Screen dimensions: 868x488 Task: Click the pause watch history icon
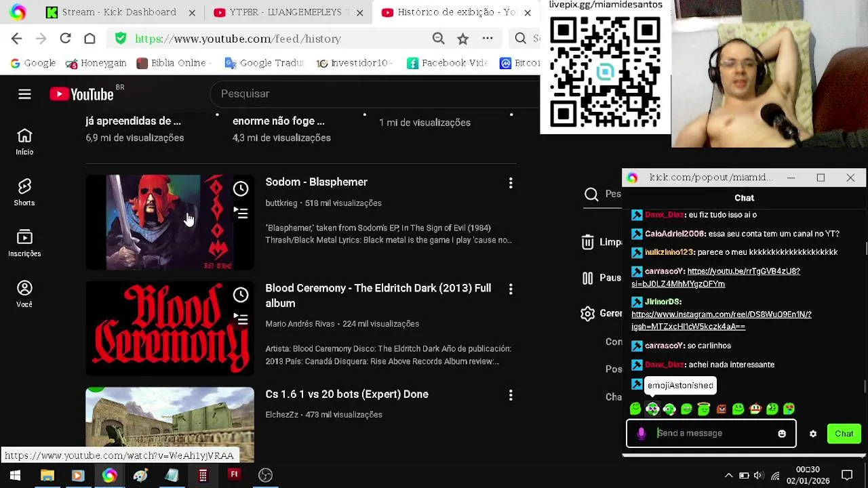click(x=587, y=278)
